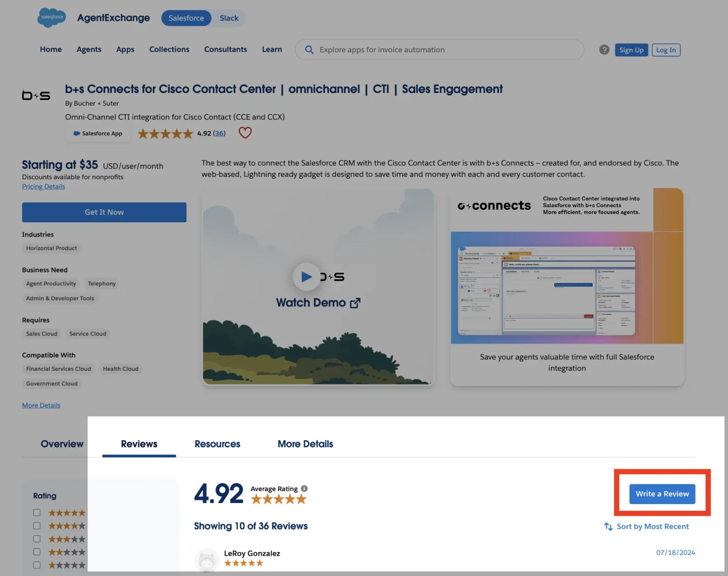
Task: Click the Financial Services Cloud tag
Action: point(59,369)
